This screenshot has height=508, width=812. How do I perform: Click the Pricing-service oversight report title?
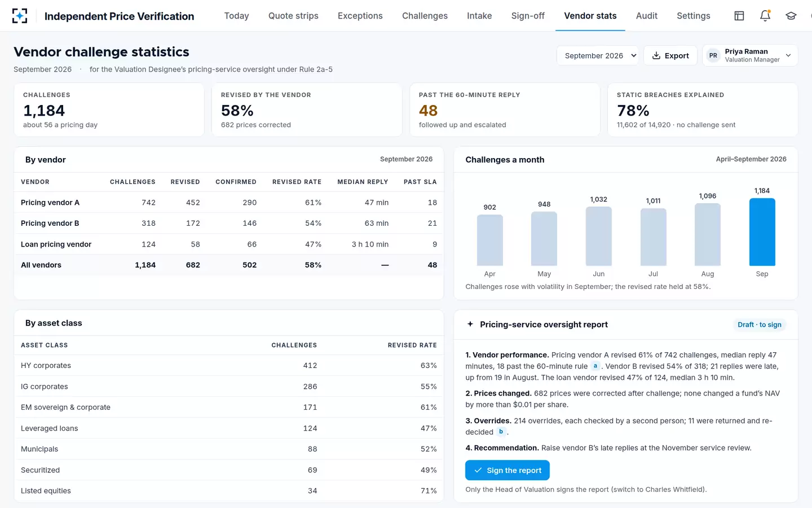click(x=544, y=325)
